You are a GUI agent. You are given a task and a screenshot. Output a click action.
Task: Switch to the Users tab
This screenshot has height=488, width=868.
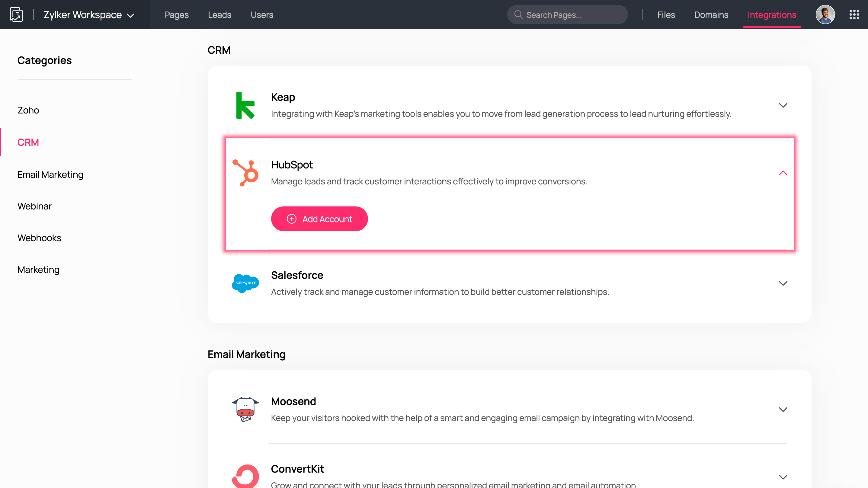262,15
